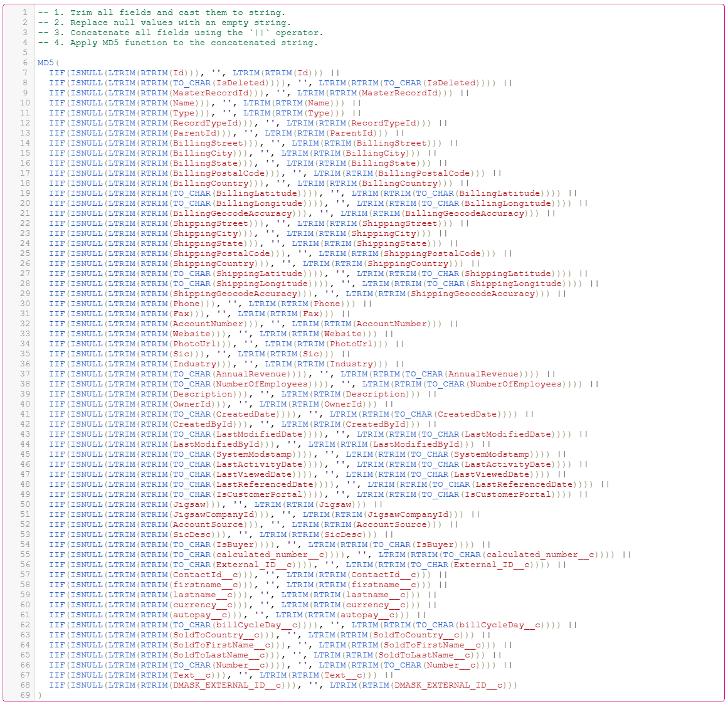
Task: Click NumberOfEmployees inside the ISNULL call
Action: [x=262, y=384]
